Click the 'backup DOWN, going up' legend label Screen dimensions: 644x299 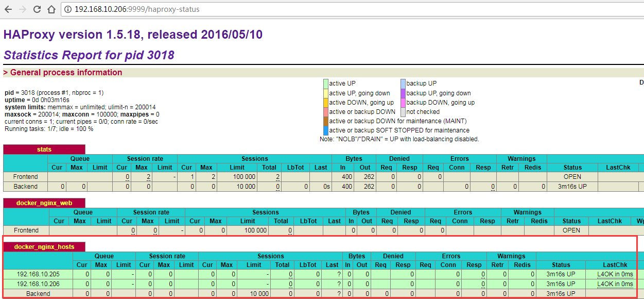tap(440, 103)
